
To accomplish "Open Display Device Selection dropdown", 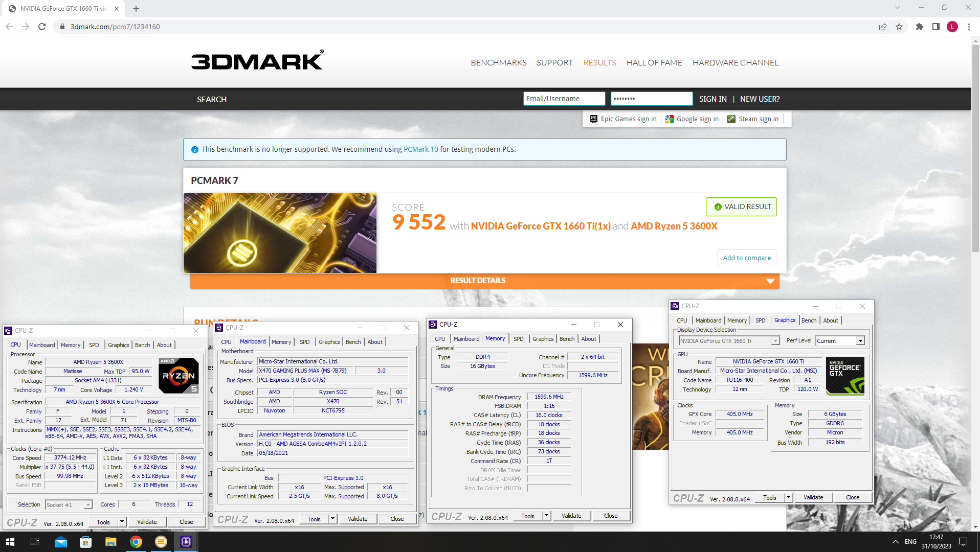I will pos(729,341).
